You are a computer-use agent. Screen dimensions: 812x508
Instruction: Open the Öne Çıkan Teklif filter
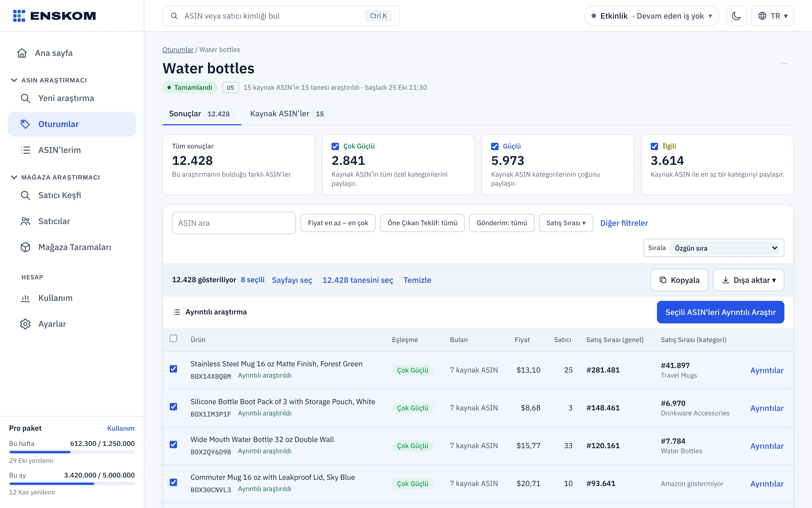422,223
